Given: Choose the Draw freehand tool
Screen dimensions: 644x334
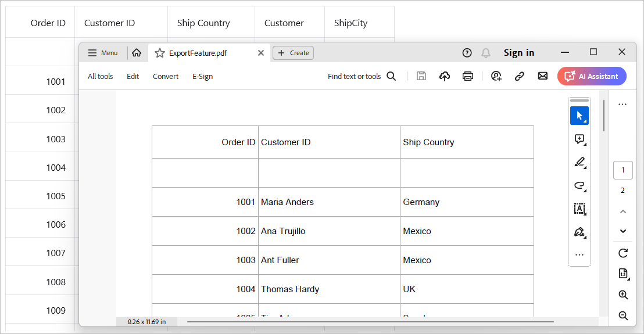Looking at the screenshot, I should 579,186.
